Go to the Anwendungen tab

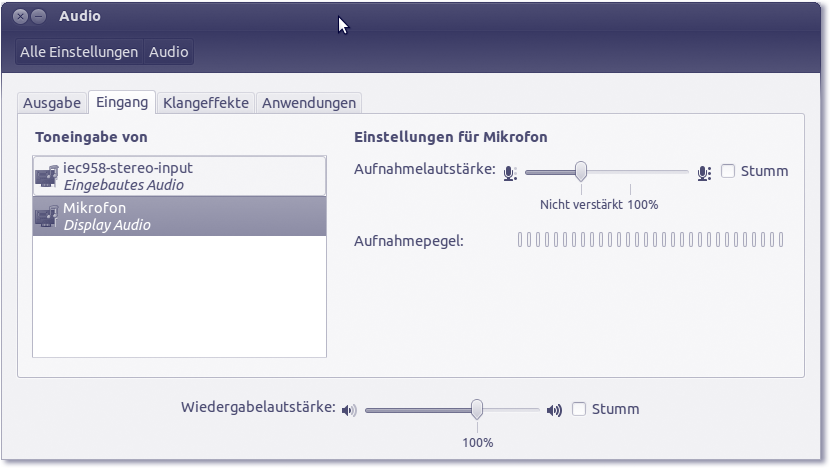(x=309, y=103)
